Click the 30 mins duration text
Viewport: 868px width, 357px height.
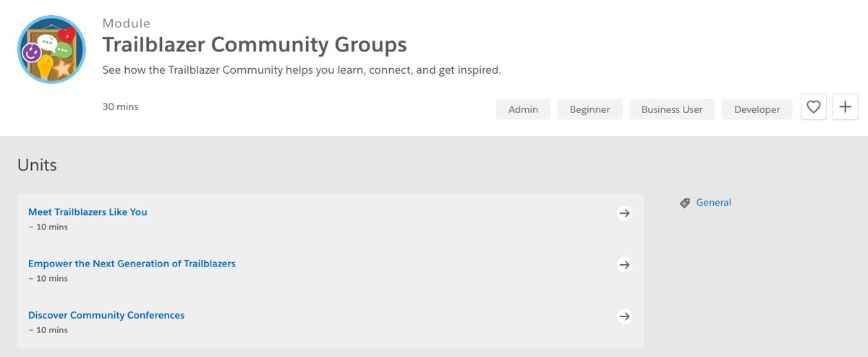[x=120, y=106]
